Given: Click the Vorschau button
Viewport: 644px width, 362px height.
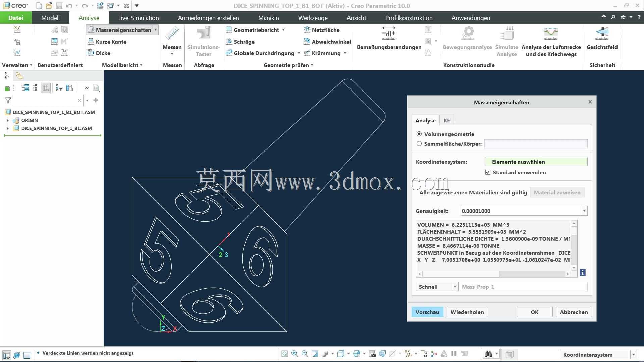Looking at the screenshot, I should click(427, 312).
